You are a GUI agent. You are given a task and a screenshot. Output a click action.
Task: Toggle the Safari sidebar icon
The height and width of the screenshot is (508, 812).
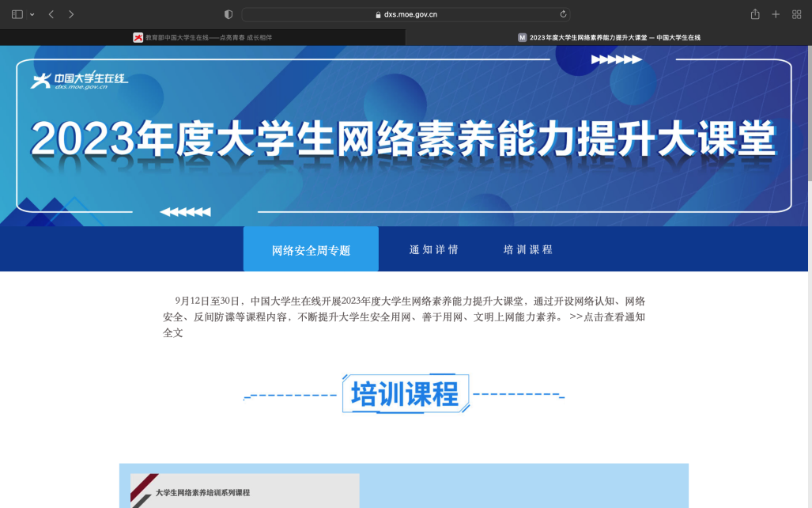coord(17,14)
